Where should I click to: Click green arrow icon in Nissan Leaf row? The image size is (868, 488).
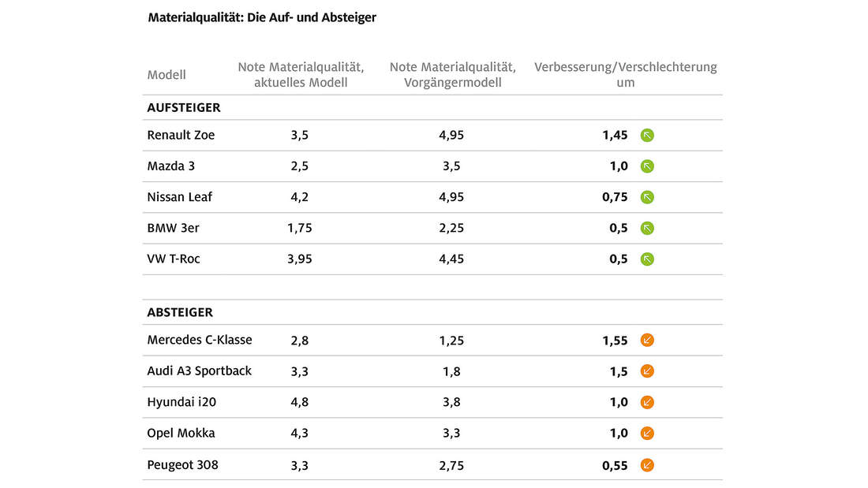click(647, 197)
